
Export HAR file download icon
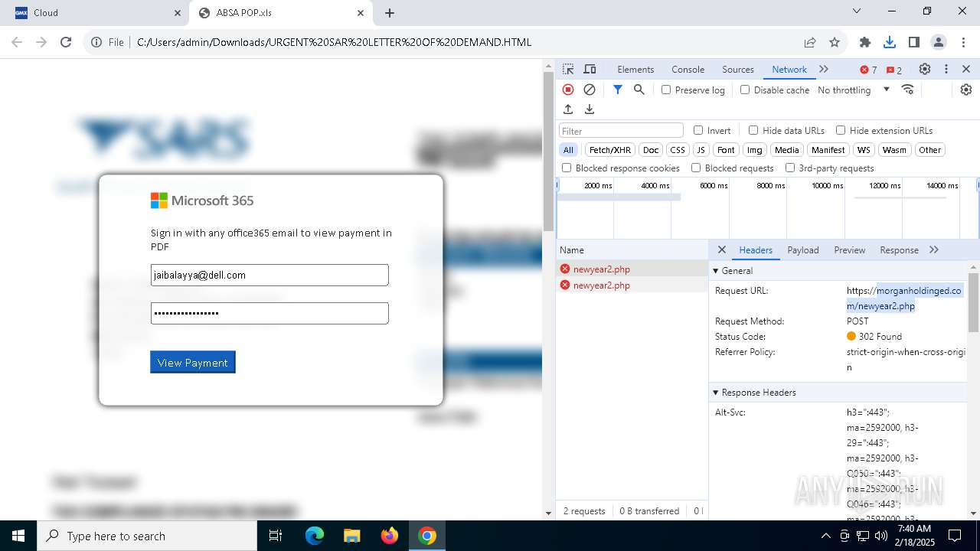click(590, 109)
